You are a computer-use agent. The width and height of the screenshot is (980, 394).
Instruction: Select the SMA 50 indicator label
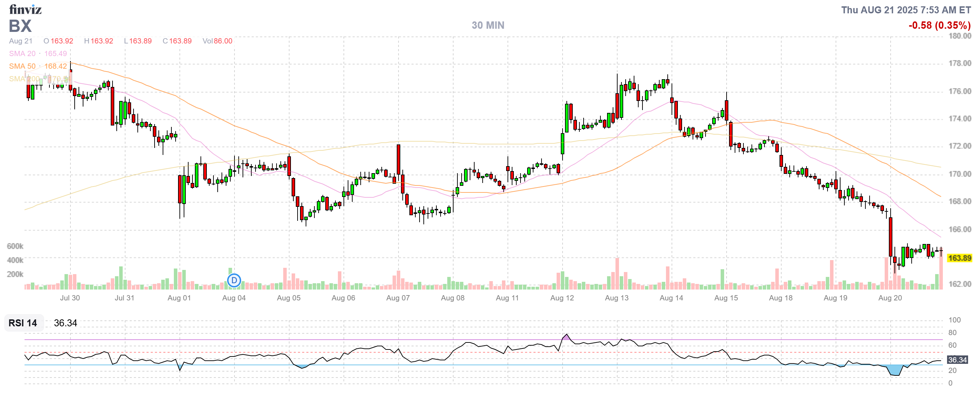pyautogui.click(x=22, y=66)
